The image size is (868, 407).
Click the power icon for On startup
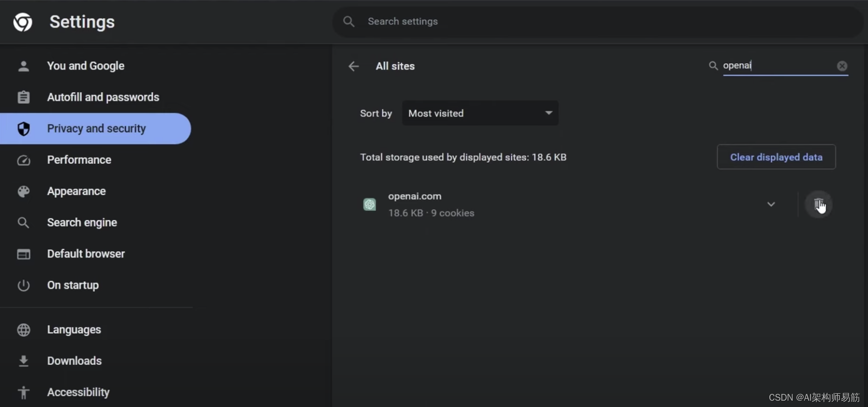point(23,285)
